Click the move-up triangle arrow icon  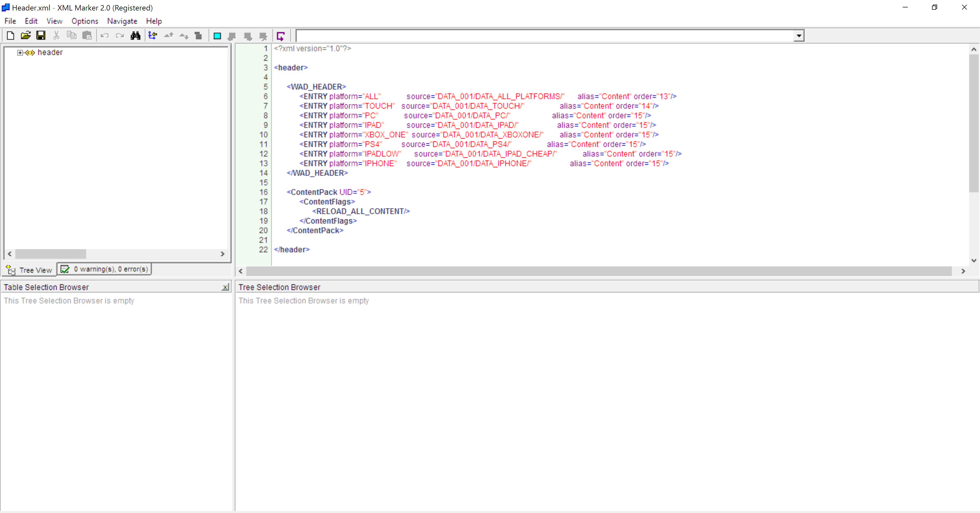168,36
